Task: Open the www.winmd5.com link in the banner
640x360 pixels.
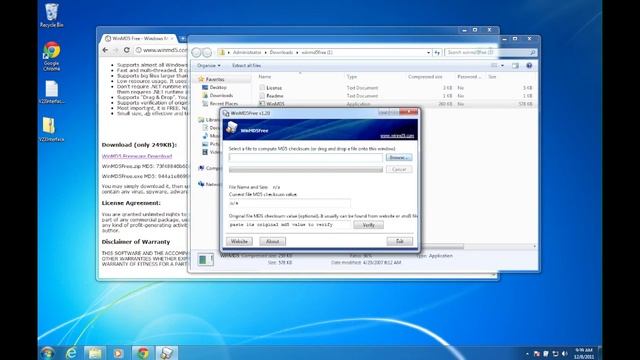Action: pyautogui.click(x=397, y=136)
